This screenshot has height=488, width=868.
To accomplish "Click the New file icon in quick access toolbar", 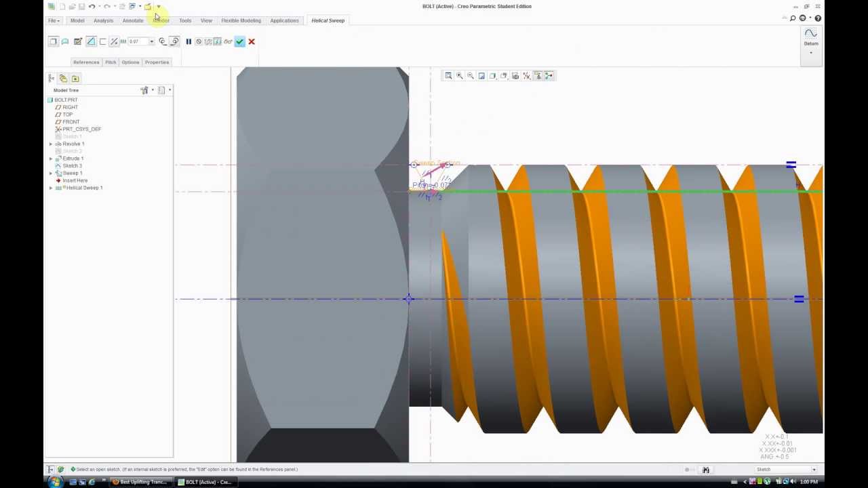I will point(62,7).
